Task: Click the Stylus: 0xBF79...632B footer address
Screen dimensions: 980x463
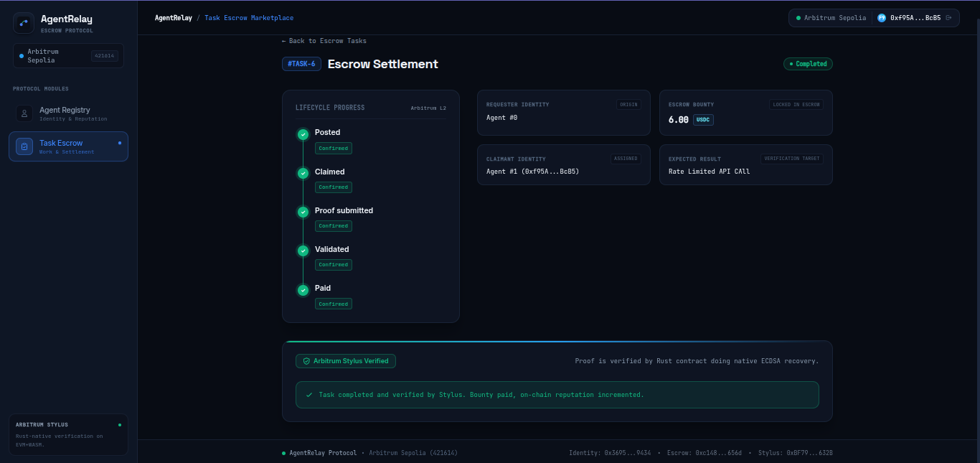Action: click(x=796, y=454)
